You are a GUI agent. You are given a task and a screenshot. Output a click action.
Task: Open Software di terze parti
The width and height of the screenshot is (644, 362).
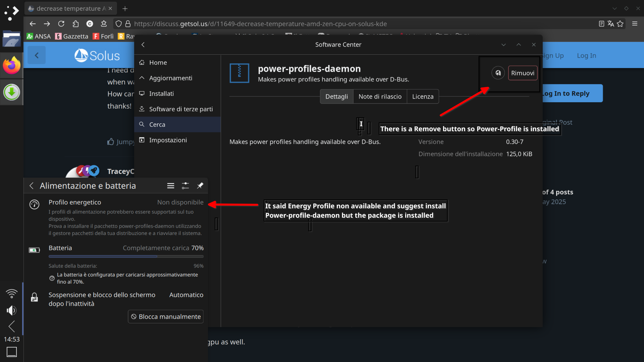pyautogui.click(x=177, y=109)
